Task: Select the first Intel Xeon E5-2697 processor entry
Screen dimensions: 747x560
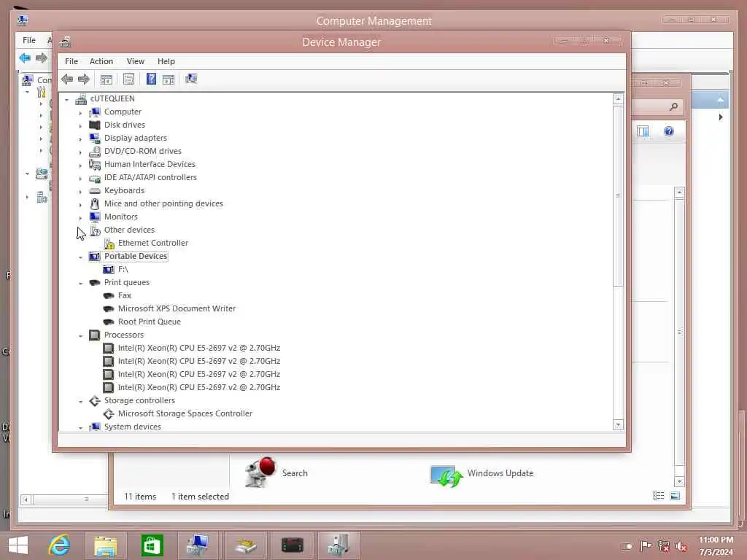Action: tap(198, 348)
